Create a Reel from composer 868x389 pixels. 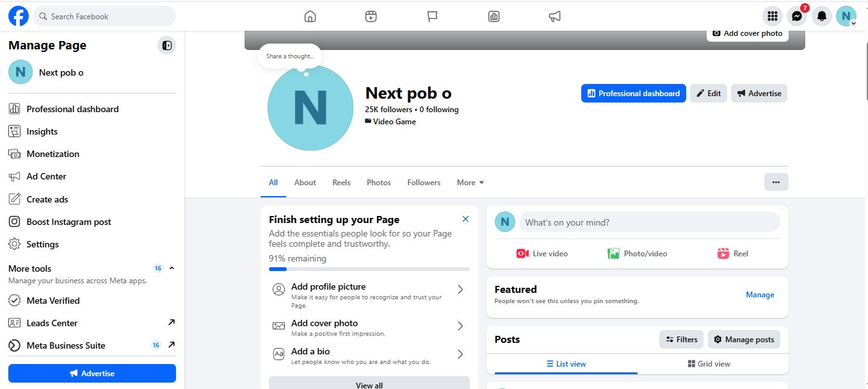click(x=733, y=254)
